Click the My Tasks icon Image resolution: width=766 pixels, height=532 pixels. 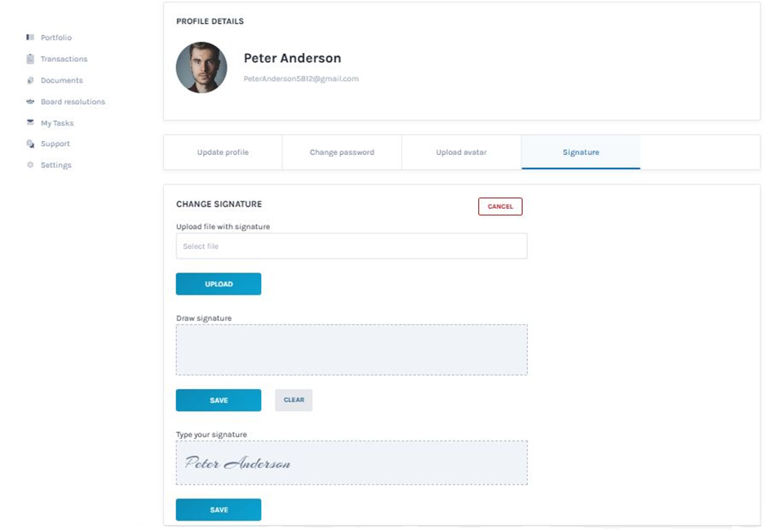pyautogui.click(x=30, y=122)
